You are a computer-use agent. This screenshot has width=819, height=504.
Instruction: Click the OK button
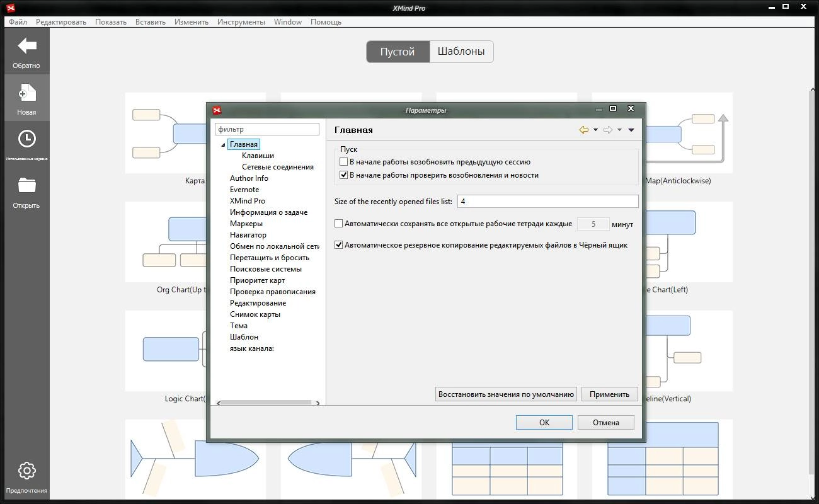[x=544, y=423]
